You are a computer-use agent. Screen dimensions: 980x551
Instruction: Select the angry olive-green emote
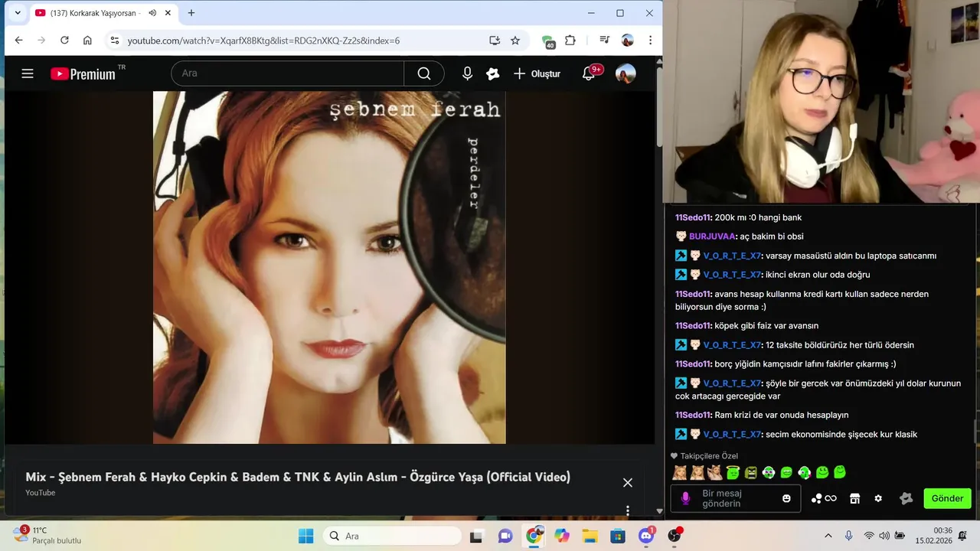(x=751, y=472)
